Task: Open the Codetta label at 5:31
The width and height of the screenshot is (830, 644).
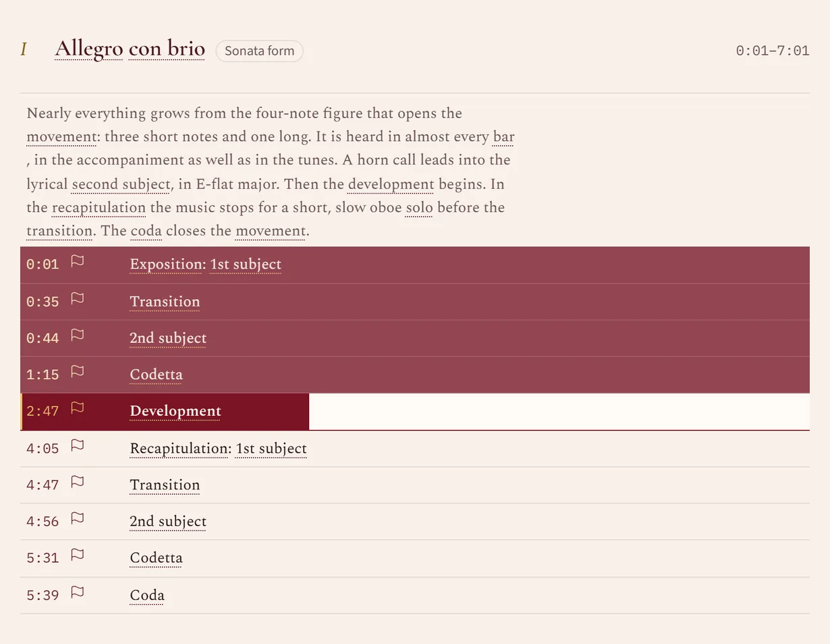Action: coord(156,558)
